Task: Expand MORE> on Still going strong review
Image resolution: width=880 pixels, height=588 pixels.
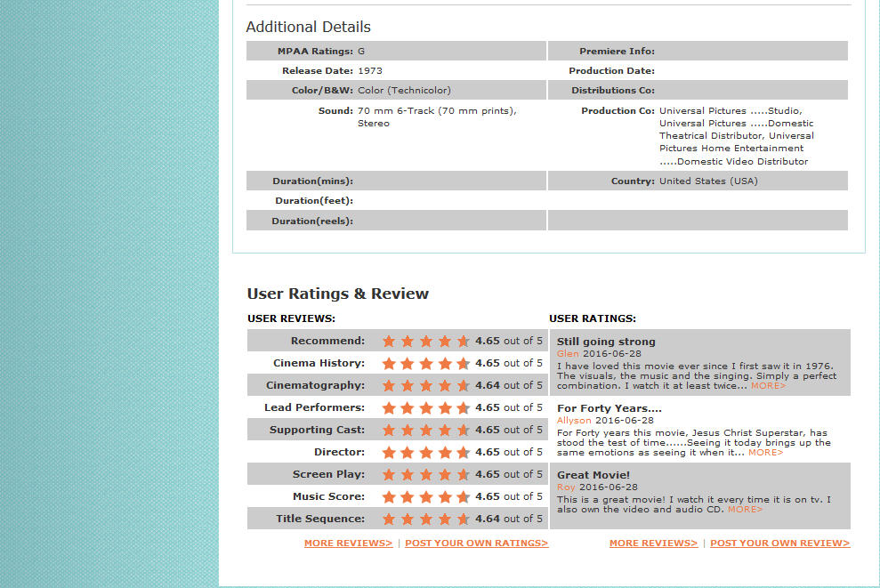Action: (x=768, y=386)
